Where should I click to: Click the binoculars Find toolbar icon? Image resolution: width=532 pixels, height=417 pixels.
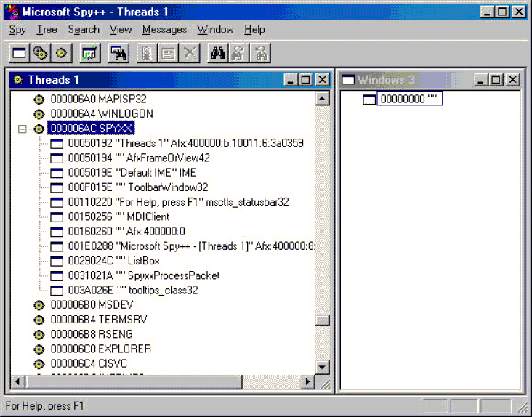click(218, 53)
